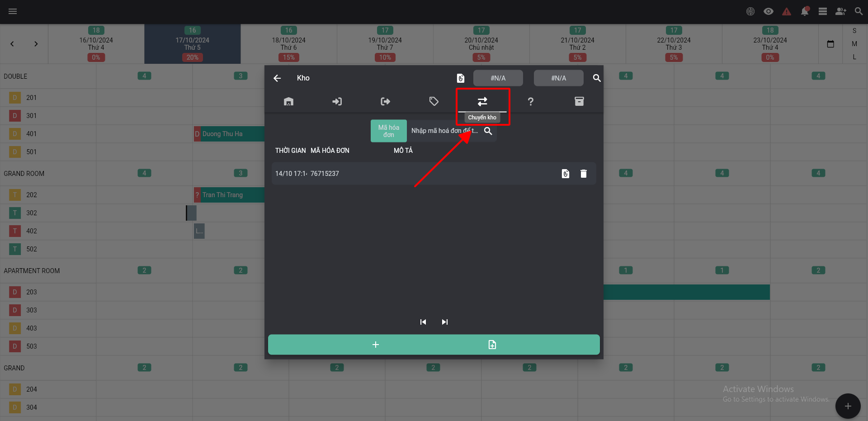
Task: Collapse the DOUBLE room group
Action: point(15,76)
